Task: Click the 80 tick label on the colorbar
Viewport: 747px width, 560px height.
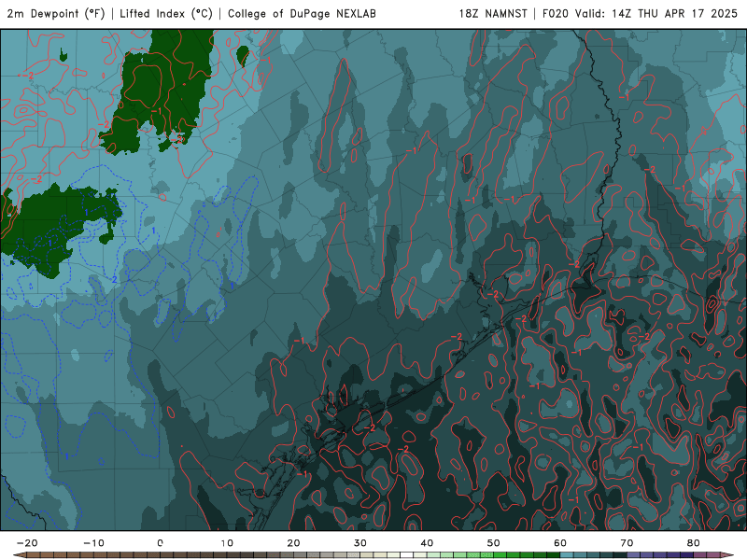Action: [x=694, y=543]
